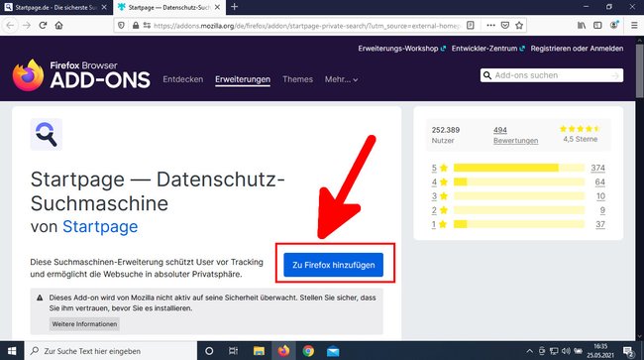This screenshot has width=644, height=360.
Task: Open page actions three-dot menu
Action: [x=490, y=26]
